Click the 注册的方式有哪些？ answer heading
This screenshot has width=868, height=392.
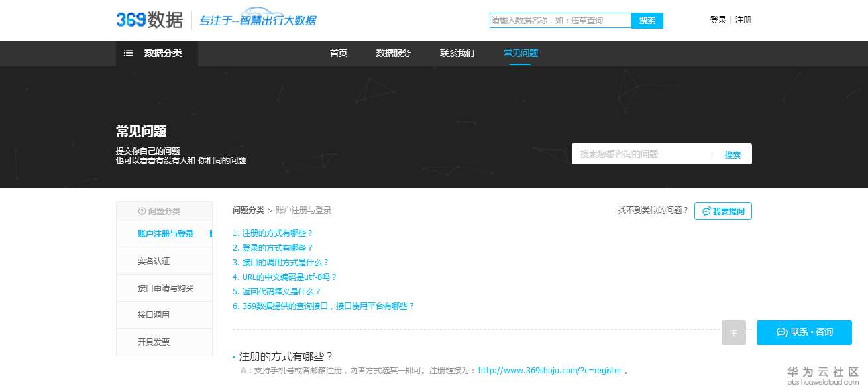pos(286,356)
